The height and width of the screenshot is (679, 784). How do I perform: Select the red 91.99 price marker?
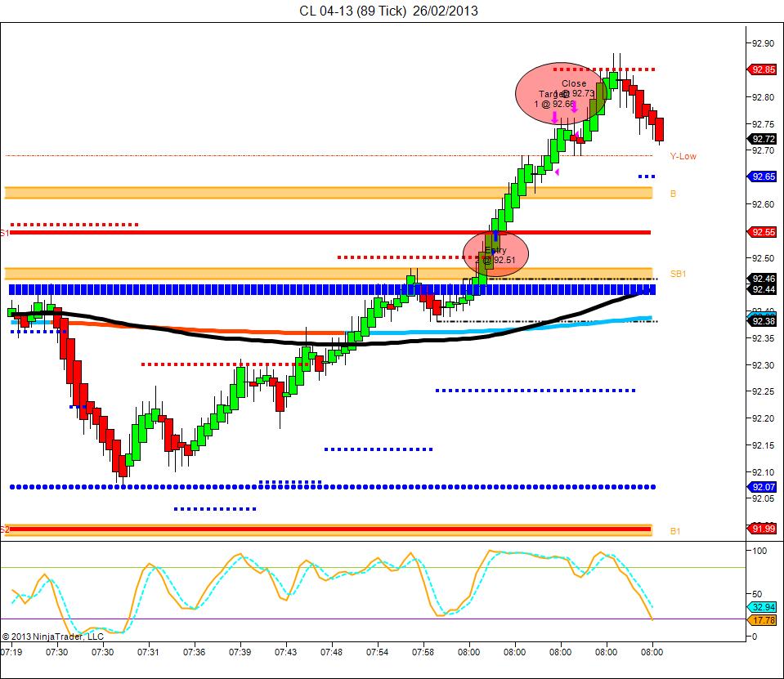coord(762,529)
